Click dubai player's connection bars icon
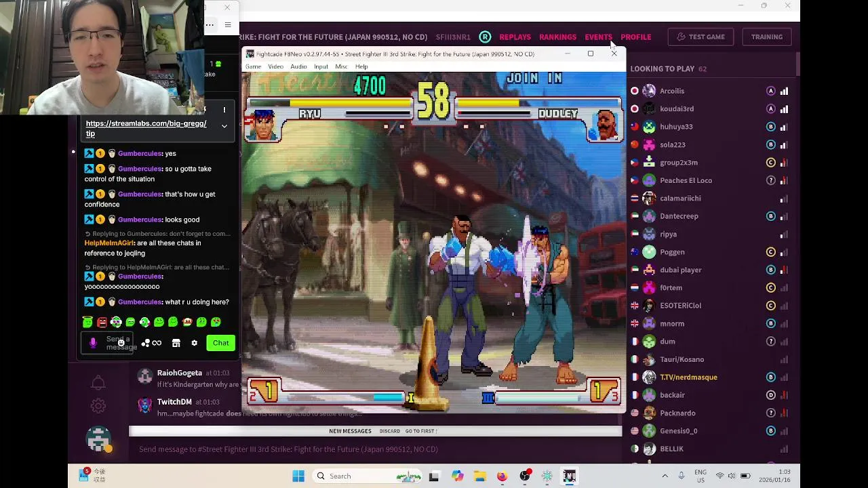This screenshot has width=868, height=488. 784,270
